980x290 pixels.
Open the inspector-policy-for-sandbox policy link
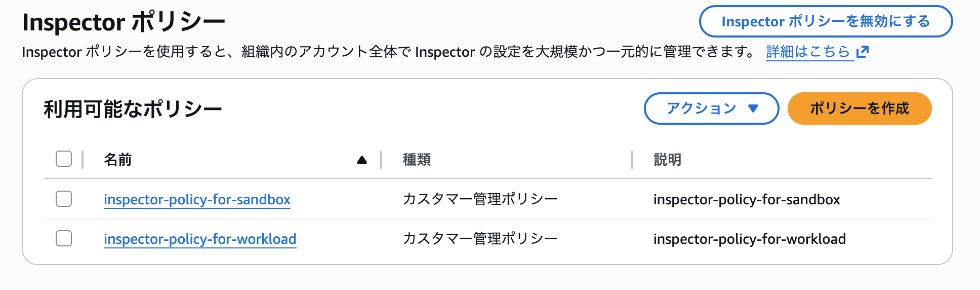click(x=197, y=200)
